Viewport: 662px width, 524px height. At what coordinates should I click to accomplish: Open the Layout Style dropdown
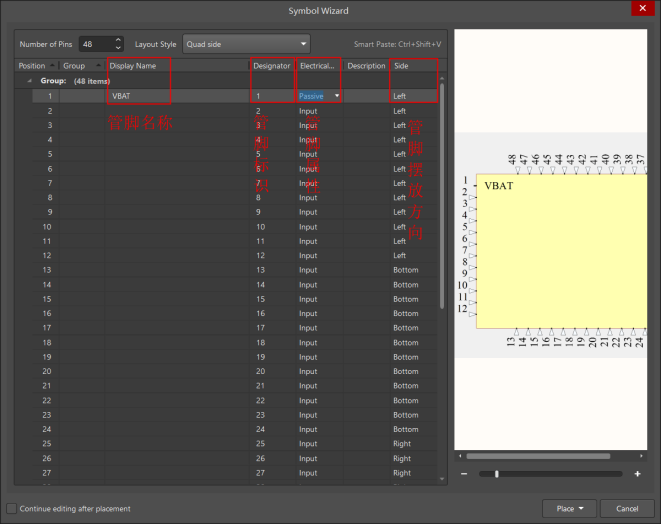tap(246, 44)
